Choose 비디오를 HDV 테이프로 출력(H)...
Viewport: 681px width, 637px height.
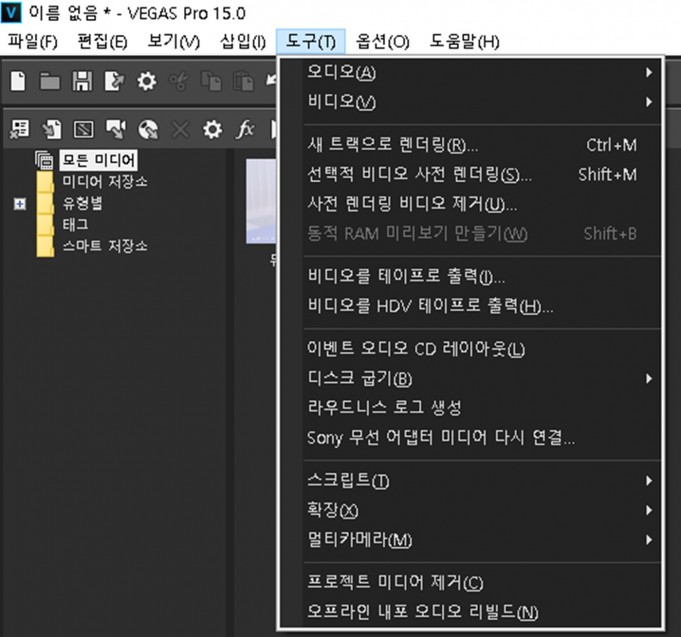[x=482, y=306]
